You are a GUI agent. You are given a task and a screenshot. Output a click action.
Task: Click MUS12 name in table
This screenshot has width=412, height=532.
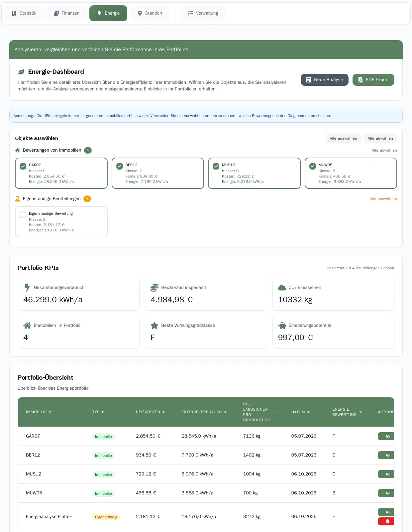click(34, 474)
